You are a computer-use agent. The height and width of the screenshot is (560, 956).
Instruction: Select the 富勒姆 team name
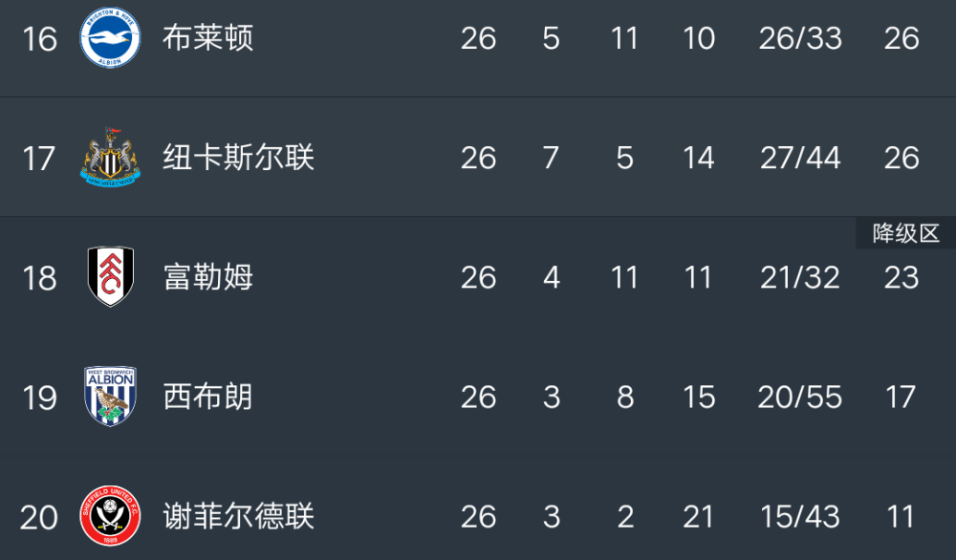click(207, 277)
